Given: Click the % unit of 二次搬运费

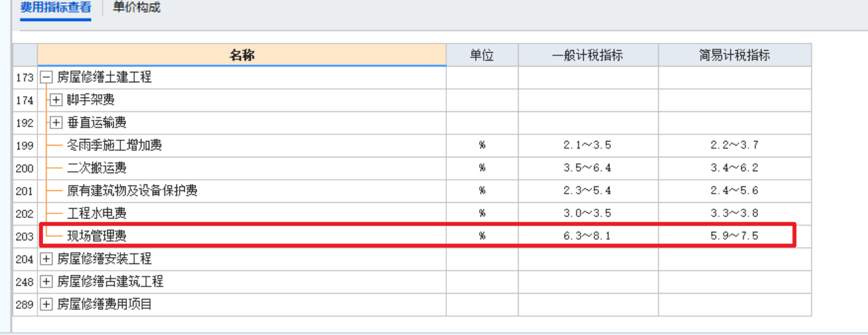Looking at the screenshot, I should click(x=482, y=168).
